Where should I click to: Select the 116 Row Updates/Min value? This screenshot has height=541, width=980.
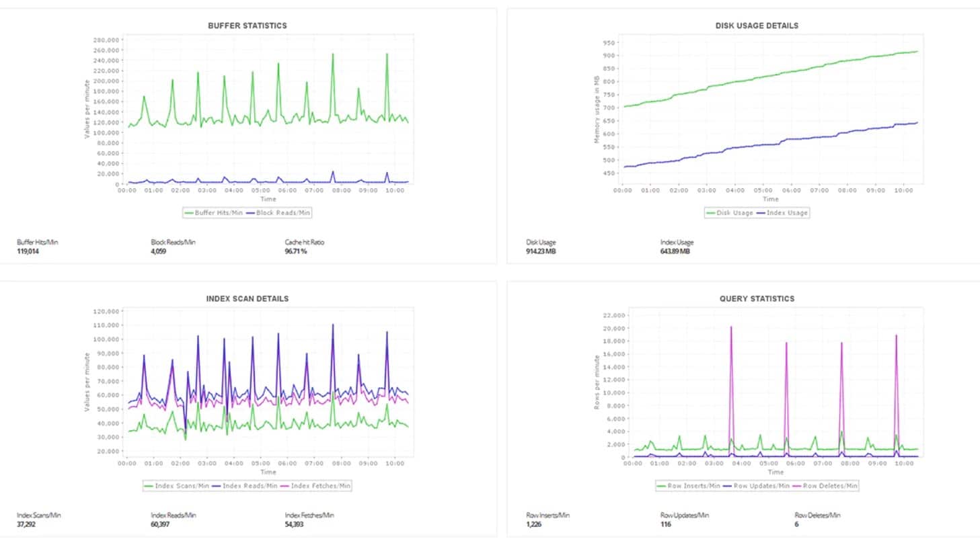[x=666, y=524]
